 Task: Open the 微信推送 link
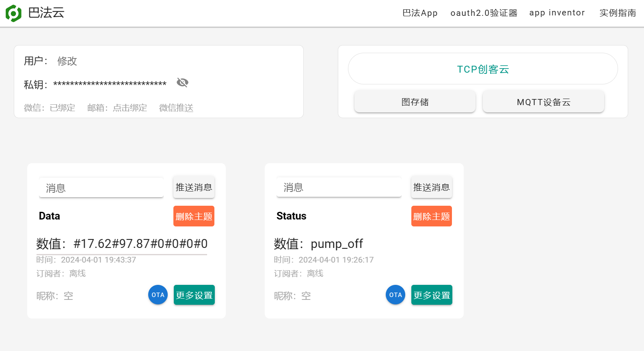tap(176, 108)
